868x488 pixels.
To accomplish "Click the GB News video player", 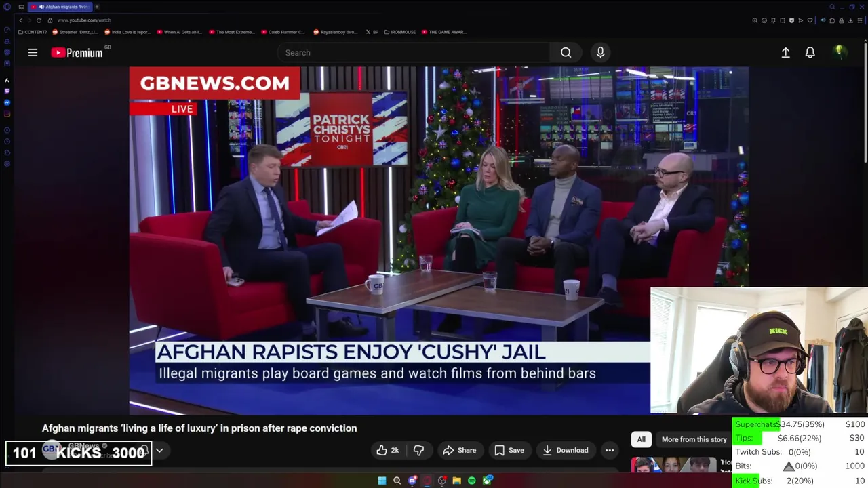I will (x=439, y=241).
